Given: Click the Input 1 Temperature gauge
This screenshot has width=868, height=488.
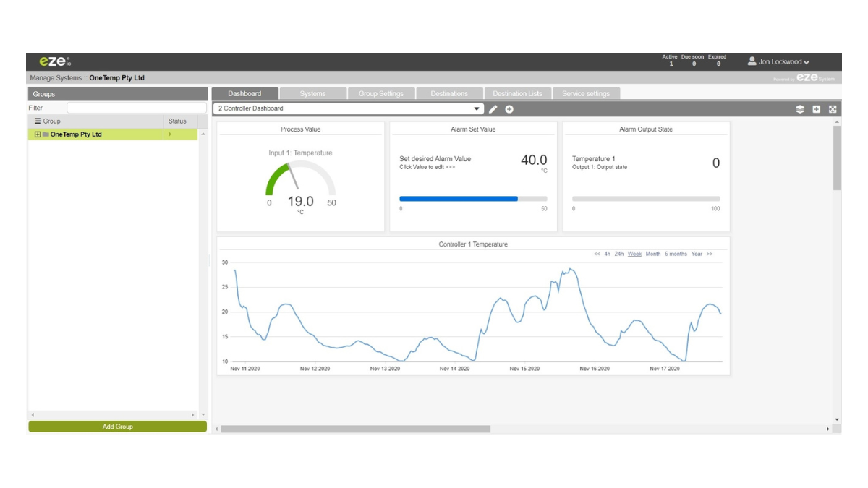Looking at the screenshot, I should (x=300, y=179).
